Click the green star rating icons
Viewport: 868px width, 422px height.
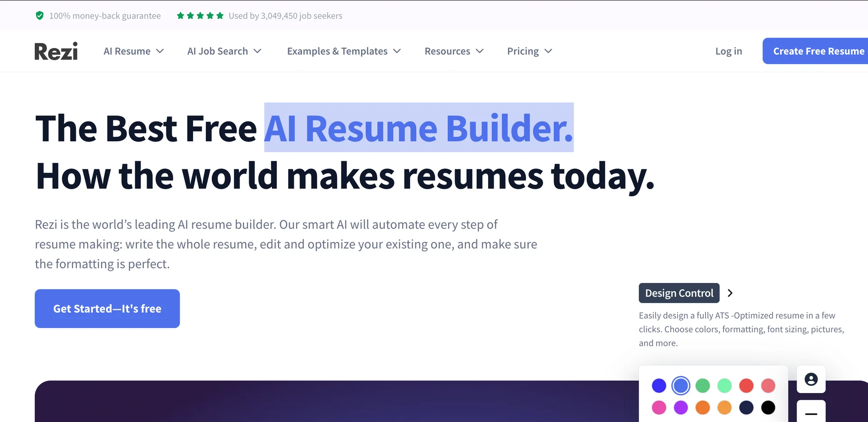click(x=200, y=16)
